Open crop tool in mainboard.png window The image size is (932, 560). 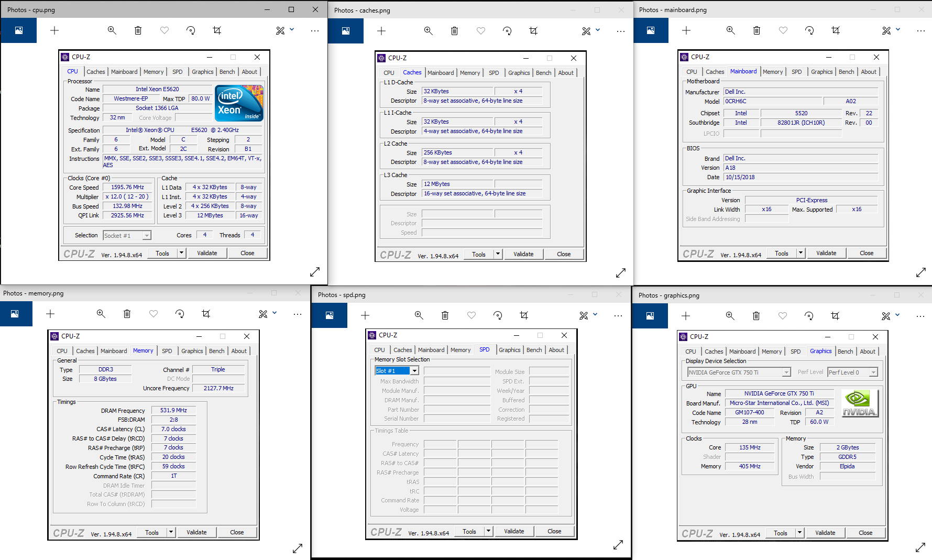coord(836,30)
